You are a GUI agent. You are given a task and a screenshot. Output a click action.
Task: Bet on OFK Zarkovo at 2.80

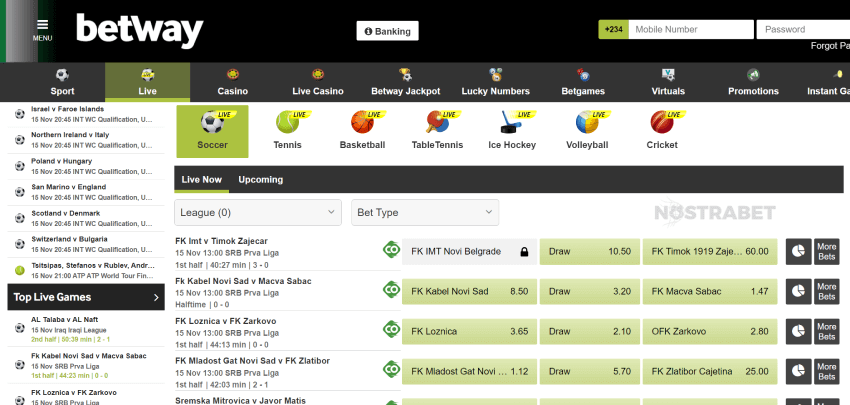(x=710, y=331)
